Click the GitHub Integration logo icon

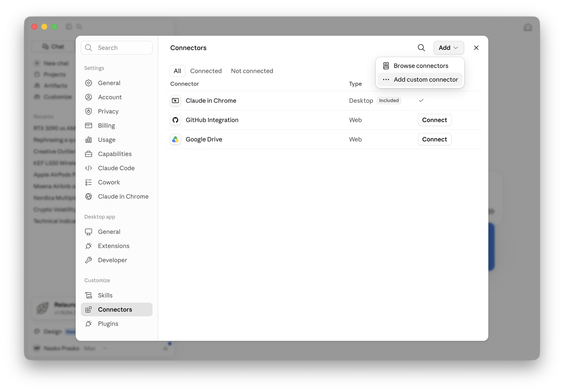[175, 120]
